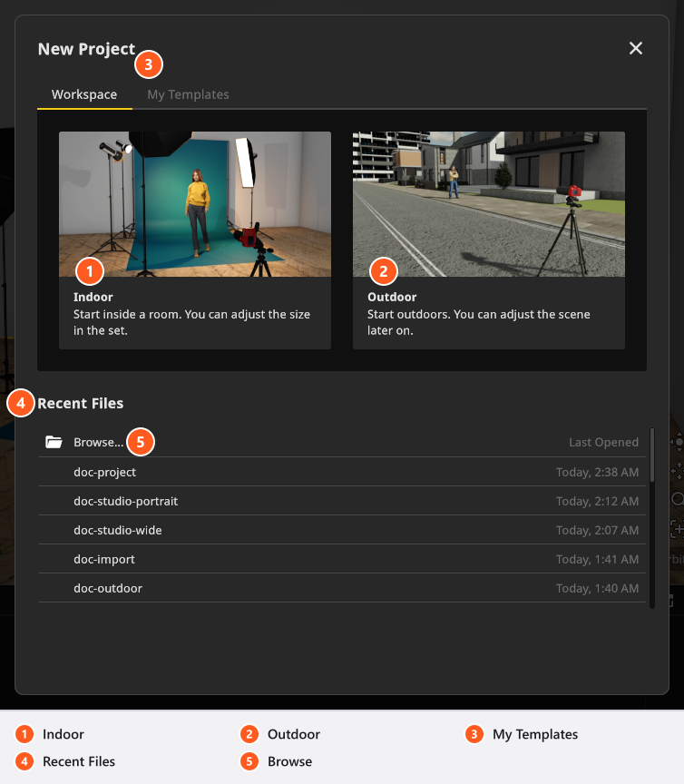Image resolution: width=684 pixels, height=784 pixels.
Task: Click the Last Opened column header
Action: click(603, 443)
